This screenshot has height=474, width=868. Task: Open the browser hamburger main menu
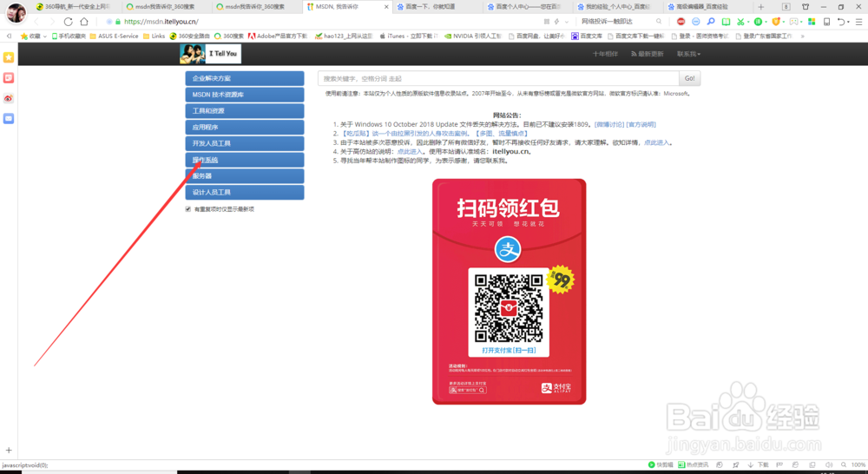858,22
